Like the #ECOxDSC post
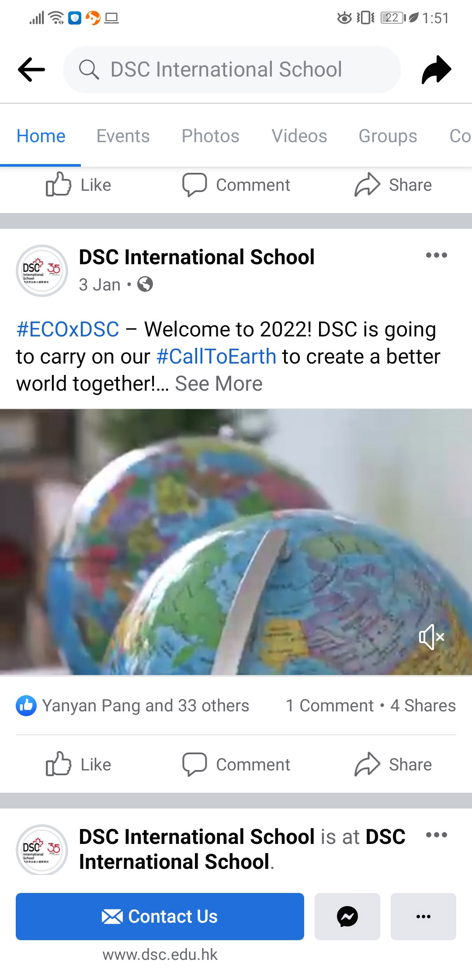The width and height of the screenshot is (472, 980). click(x=79, y=764)
